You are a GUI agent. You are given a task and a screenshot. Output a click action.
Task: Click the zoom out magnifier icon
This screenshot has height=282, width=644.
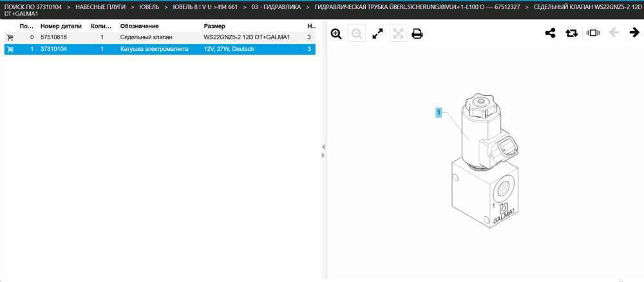[357, 33]
